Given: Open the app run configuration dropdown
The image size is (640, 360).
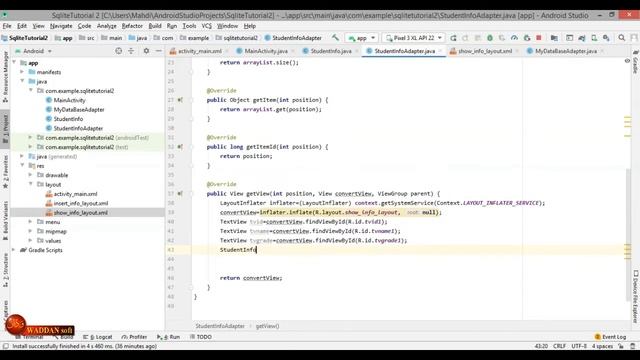Looking at the screenshot, I should [x=362, y=38].
